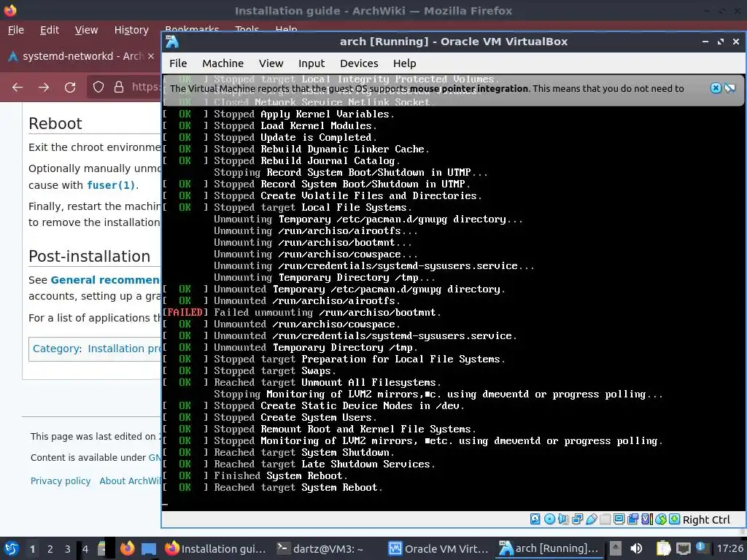The image size is (747, 560).
Task: Click the removable media tray icon beside volume
Action: [615, 548]
